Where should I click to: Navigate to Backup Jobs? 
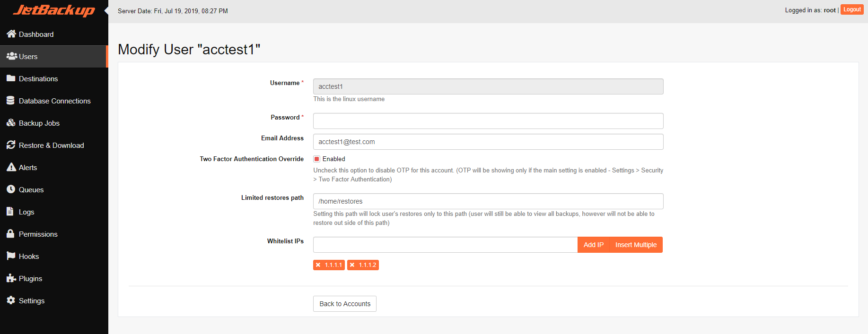click(54, 123)
